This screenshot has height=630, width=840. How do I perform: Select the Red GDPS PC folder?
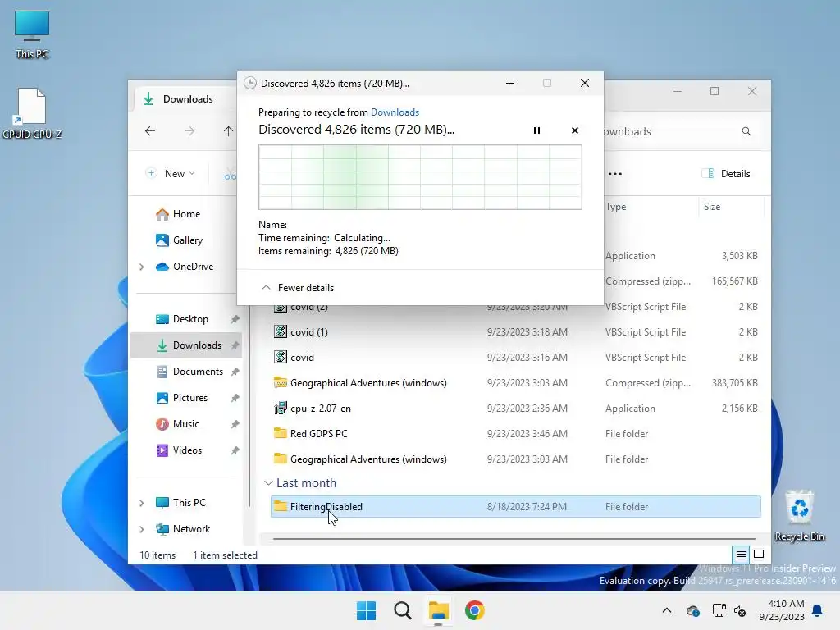(515, 434)
